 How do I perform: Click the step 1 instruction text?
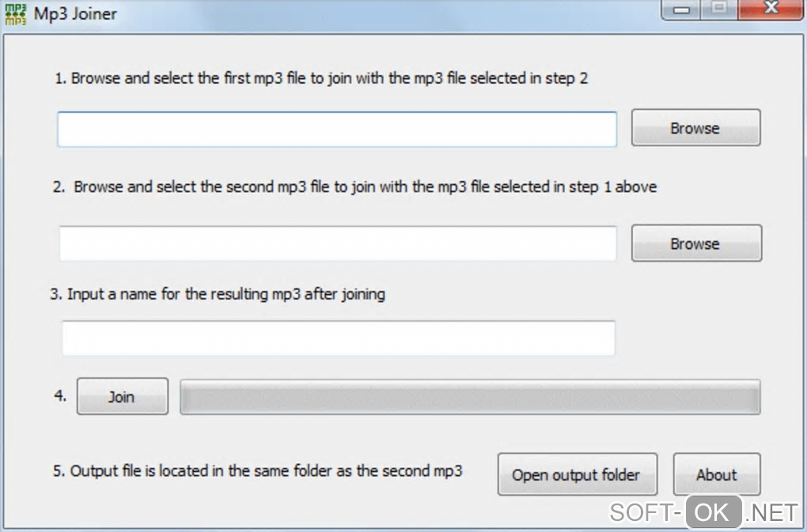click(321, 78)
